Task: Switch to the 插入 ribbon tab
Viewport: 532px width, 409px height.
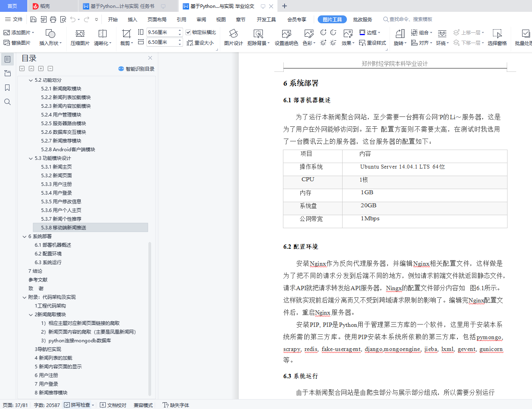Action: tap(133, 19)
